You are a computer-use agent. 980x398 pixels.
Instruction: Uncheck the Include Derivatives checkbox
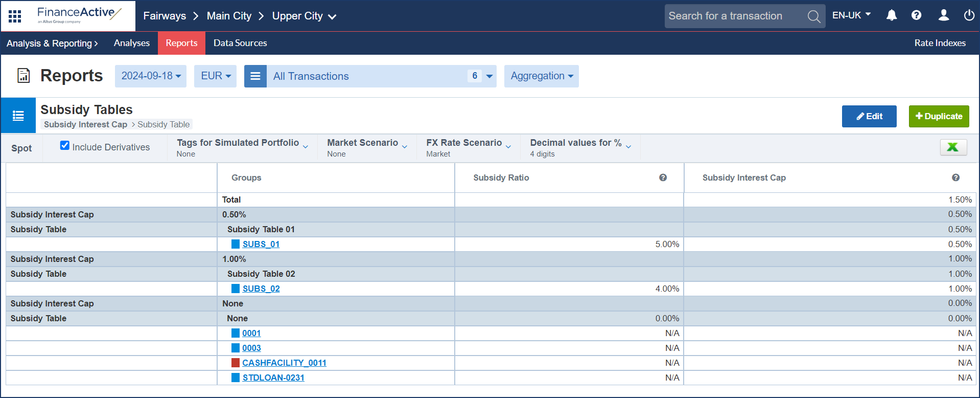65,146
